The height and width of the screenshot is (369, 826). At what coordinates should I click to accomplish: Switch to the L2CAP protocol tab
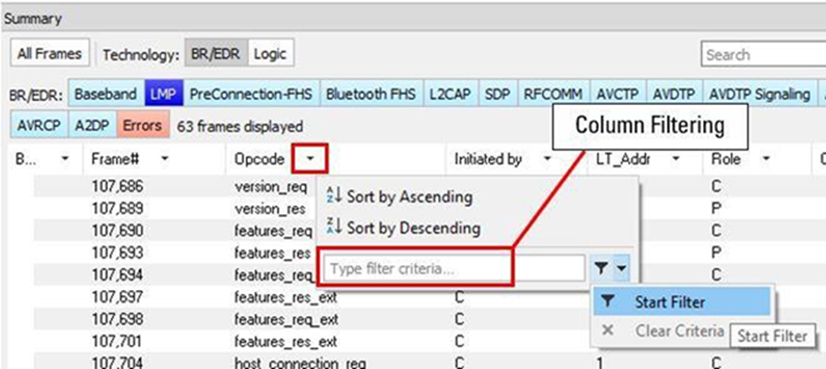[x=448, y=94]
